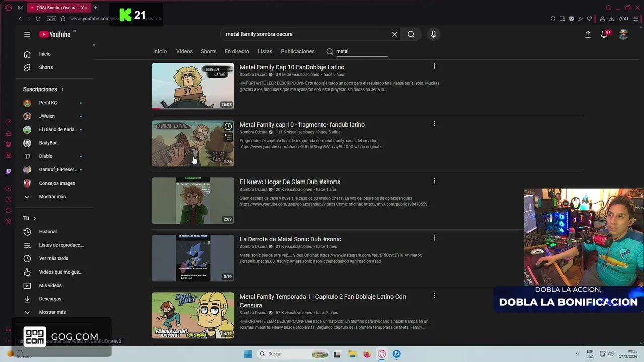Go back in browser history
Image resolution: width=644 pixels, height=362 pixels.
coord(20,19)
